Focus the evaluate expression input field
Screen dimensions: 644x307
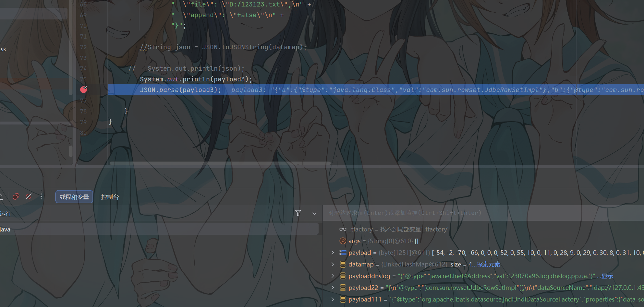[x=483, y=213]
